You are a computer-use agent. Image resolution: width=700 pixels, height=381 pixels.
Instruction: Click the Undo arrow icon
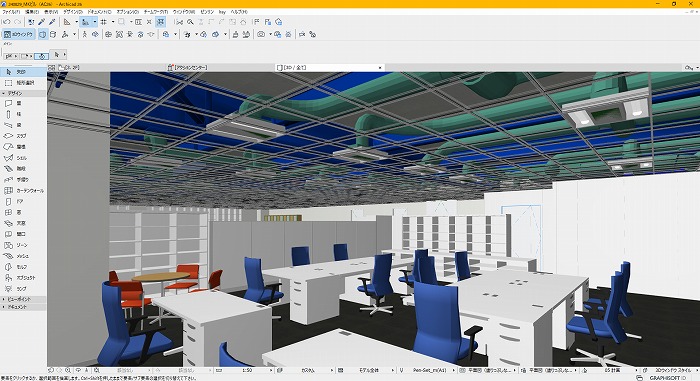(7, 22)
